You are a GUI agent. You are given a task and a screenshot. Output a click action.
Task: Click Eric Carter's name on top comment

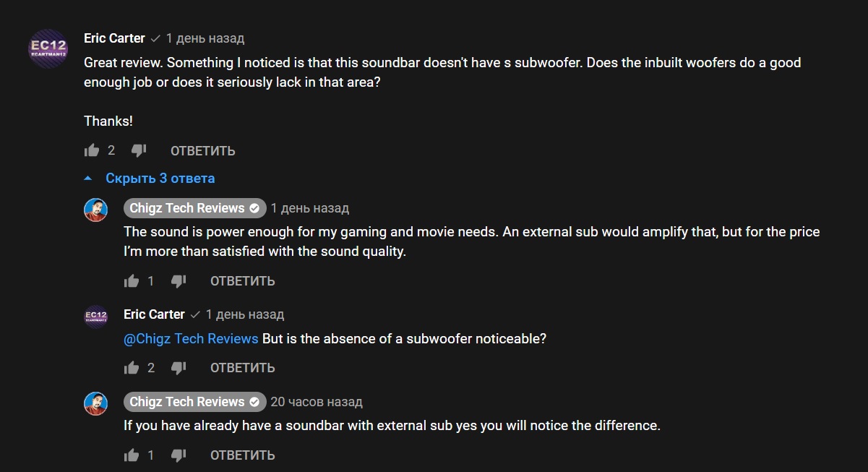[114, 38]
